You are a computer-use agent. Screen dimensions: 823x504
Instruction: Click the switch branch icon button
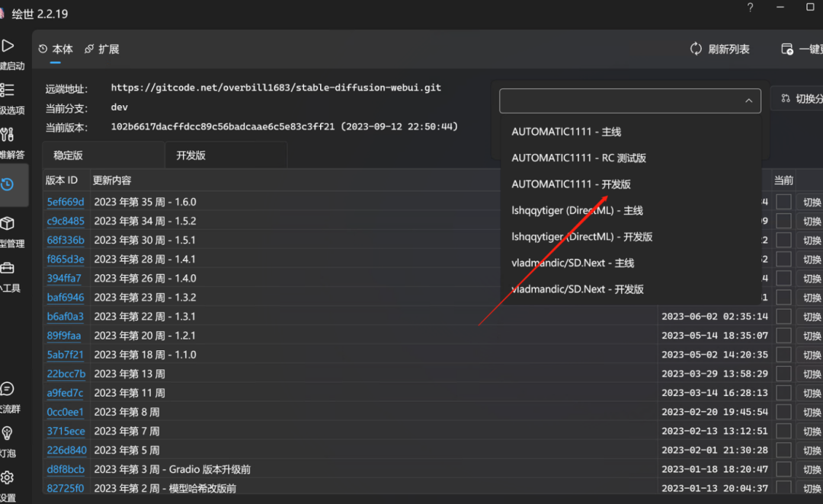click(786, 99)
